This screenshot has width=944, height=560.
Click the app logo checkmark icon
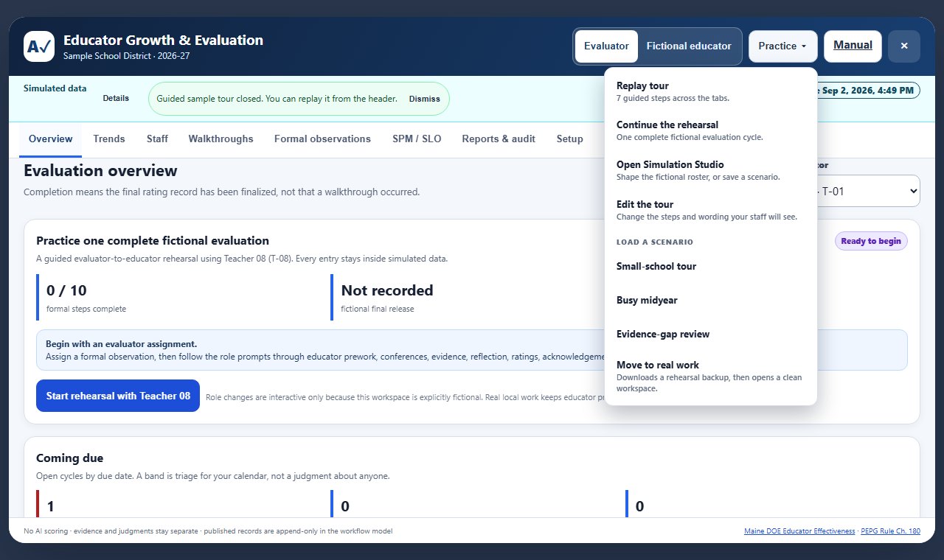click(x=39, y=46)
